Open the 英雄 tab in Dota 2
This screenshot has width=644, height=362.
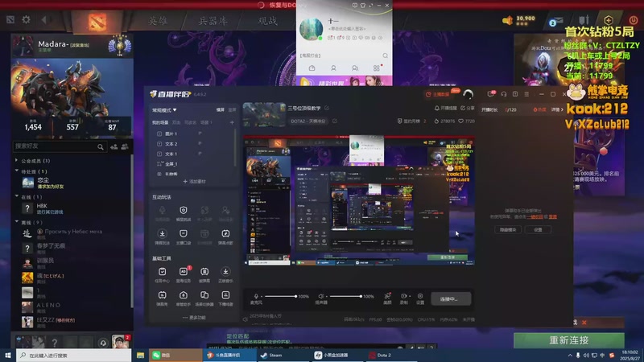pyautogui.click(x=158, y=21)
